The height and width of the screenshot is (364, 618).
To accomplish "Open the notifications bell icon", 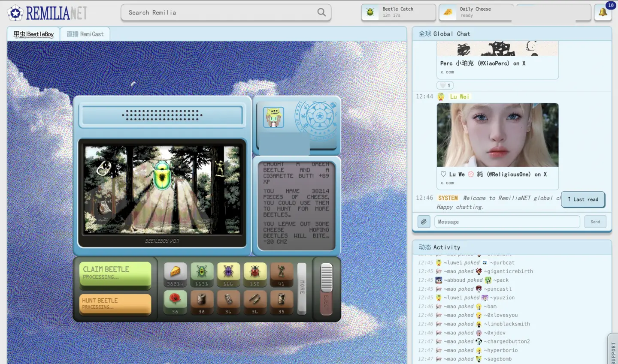I will click(x=603, y=12).
